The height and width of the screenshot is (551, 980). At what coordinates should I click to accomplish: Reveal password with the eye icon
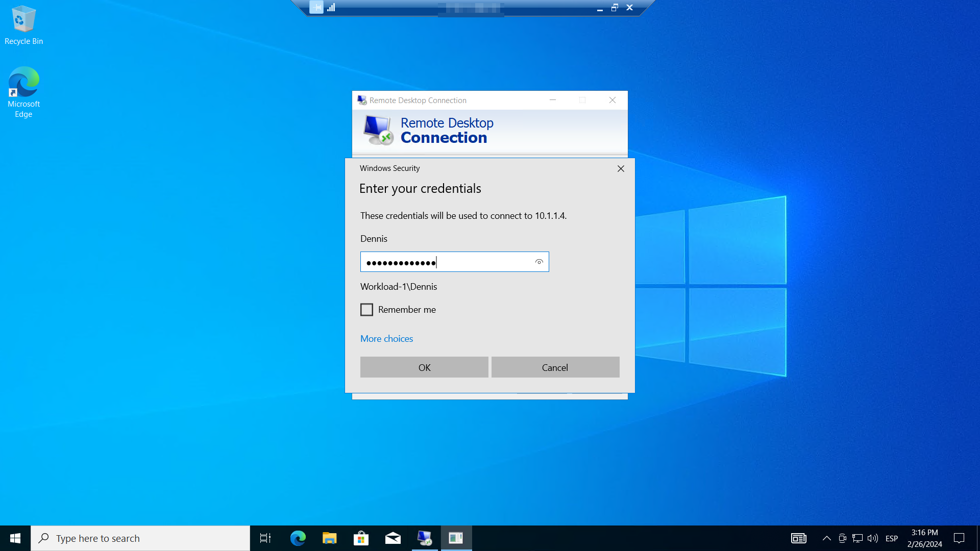click(x=539, y=262)
